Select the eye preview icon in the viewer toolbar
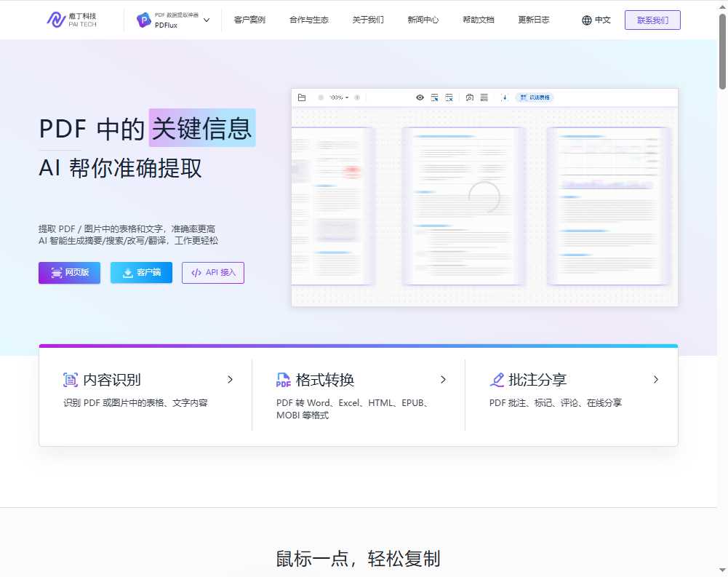Image resolution: width=728 pixels, height=577 pixels. (420, 98)
